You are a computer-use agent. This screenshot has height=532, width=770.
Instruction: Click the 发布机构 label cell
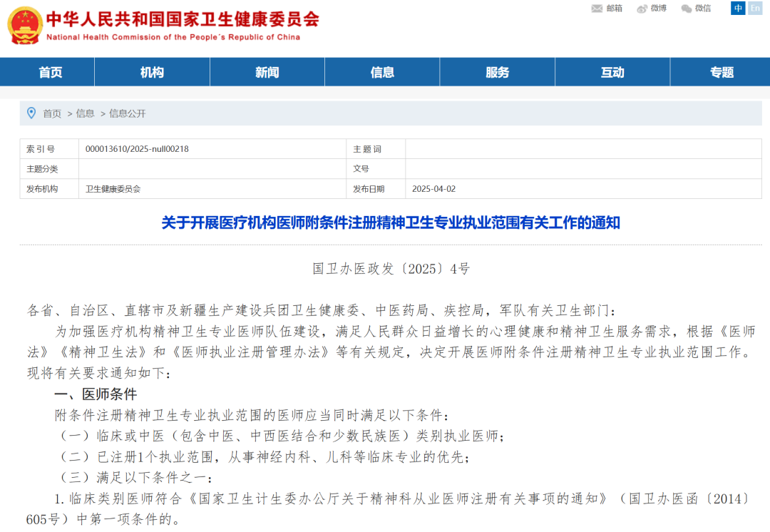point(49,189)
